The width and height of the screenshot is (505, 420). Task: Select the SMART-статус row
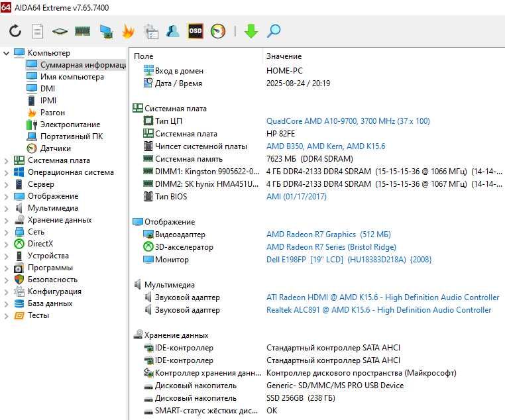click(x=317, y=410)
